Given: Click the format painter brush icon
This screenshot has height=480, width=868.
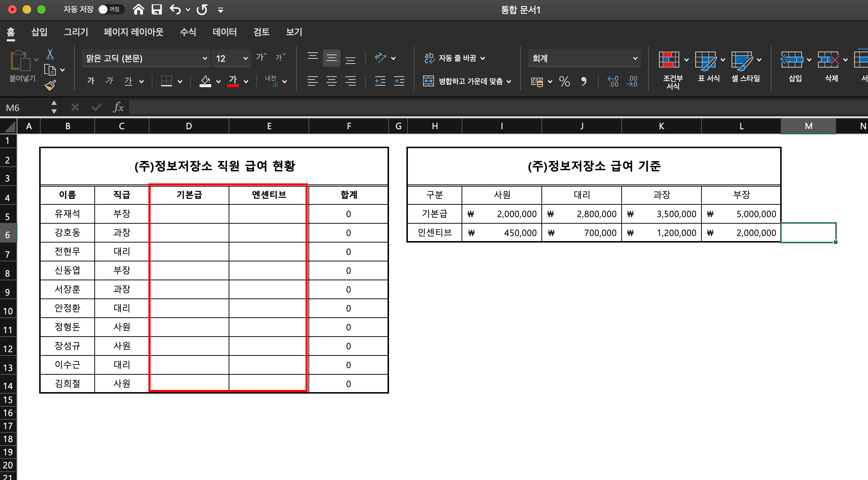Looking at the screenshot, I should point(50,85).
